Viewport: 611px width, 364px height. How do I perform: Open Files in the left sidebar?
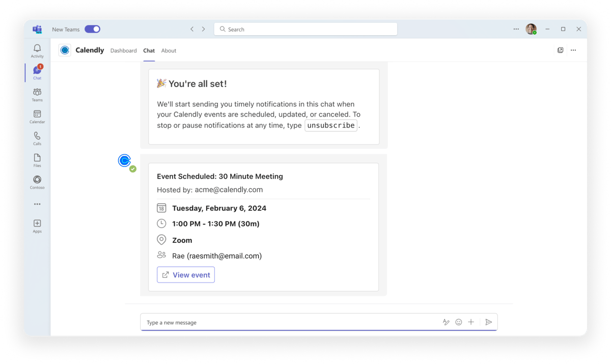(x=37, y=160)
